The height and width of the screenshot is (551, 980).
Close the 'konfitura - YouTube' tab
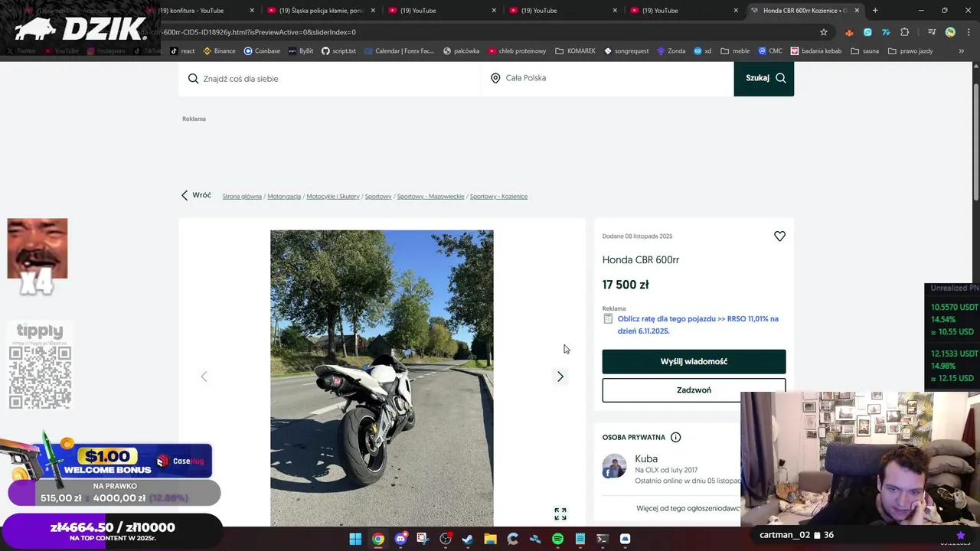tap(252, 11)
